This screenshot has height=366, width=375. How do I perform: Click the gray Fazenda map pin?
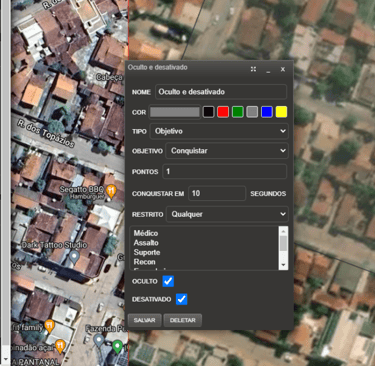click(x=98, y=341)
